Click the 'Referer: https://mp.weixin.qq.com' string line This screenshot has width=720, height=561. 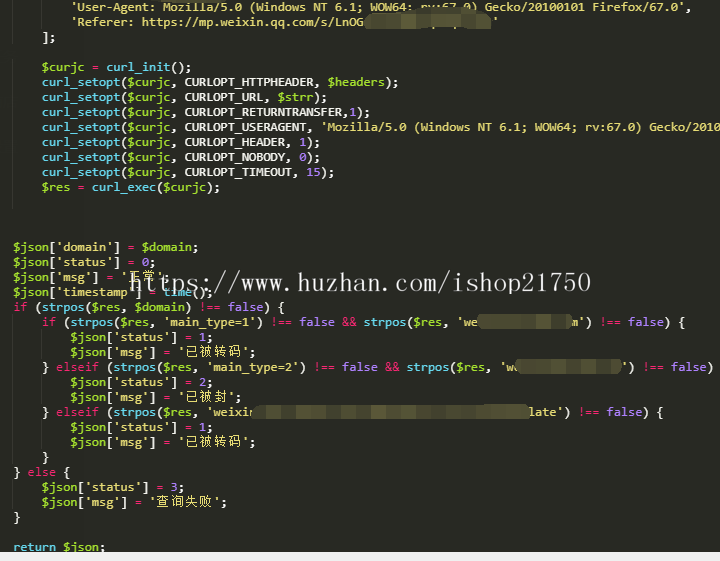284,22
